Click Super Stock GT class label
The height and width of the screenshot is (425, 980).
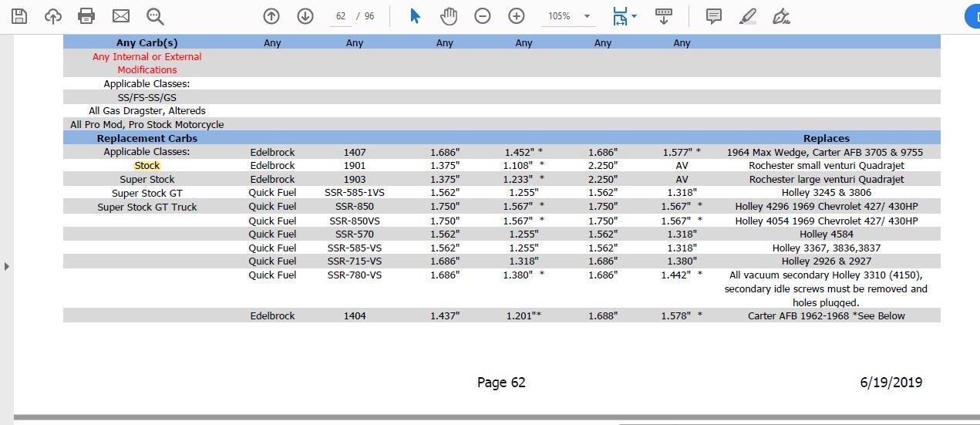(147, 193)
